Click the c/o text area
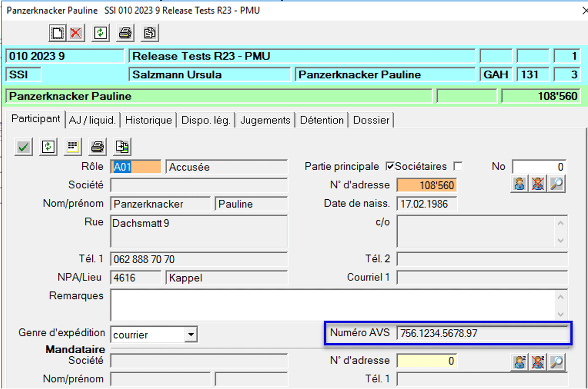The height and width of the screenshot is (389, 588). (476, 231)
